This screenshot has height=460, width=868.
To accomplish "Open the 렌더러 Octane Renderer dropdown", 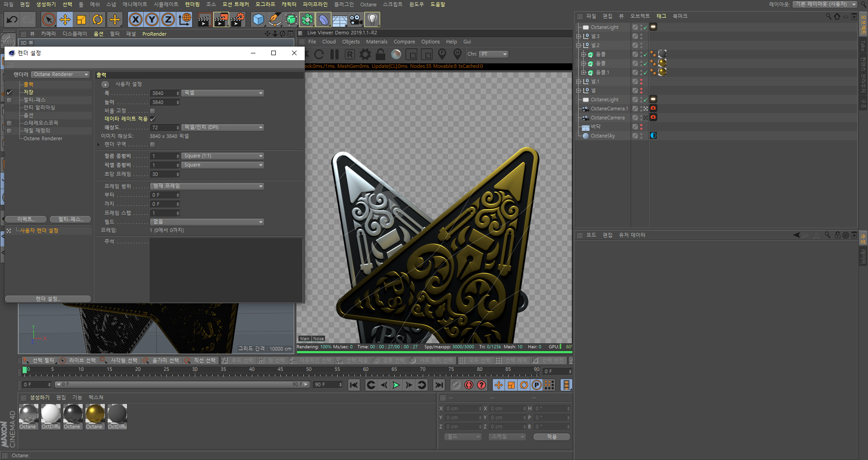I will [61, 74].
